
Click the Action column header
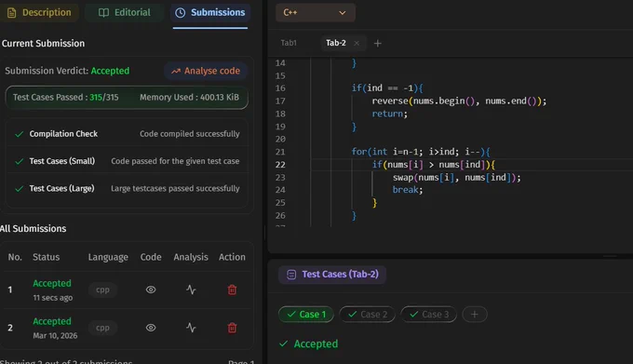(232, 257)
